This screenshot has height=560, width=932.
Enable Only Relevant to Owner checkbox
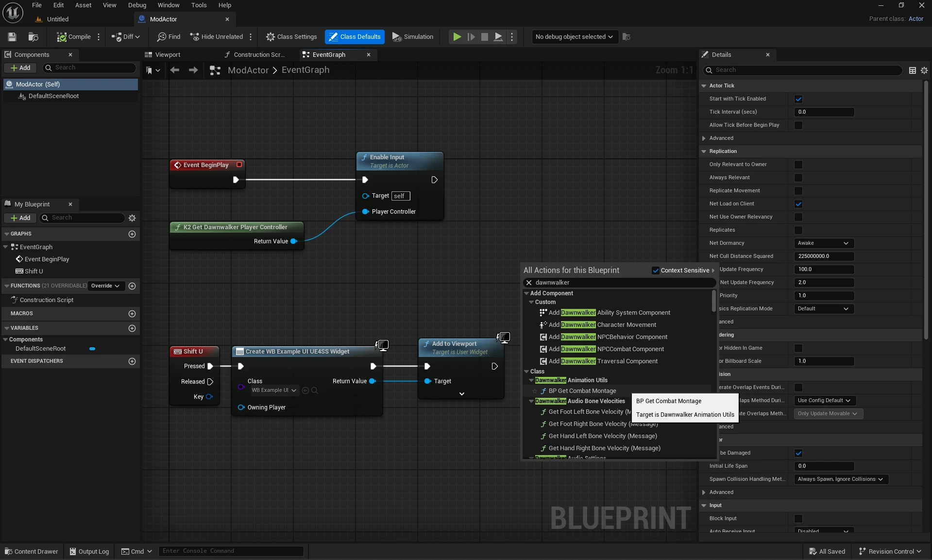click(798, 165)
